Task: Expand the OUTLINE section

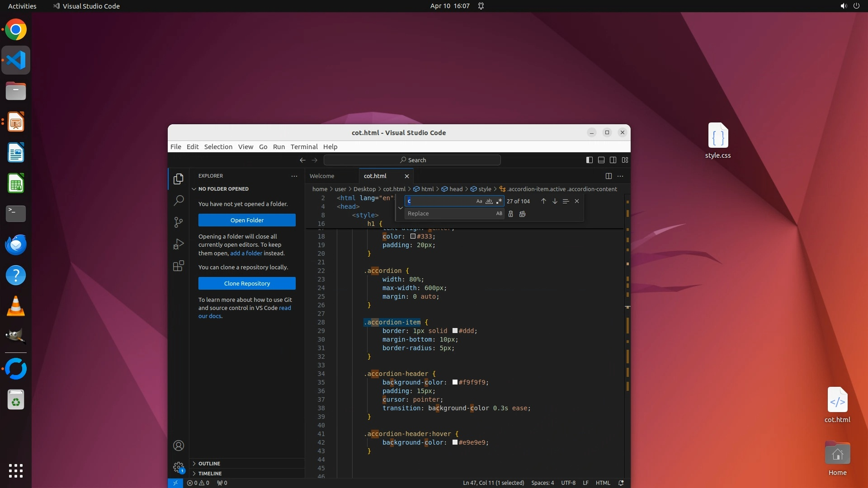Action: click(x=209, y=464)
